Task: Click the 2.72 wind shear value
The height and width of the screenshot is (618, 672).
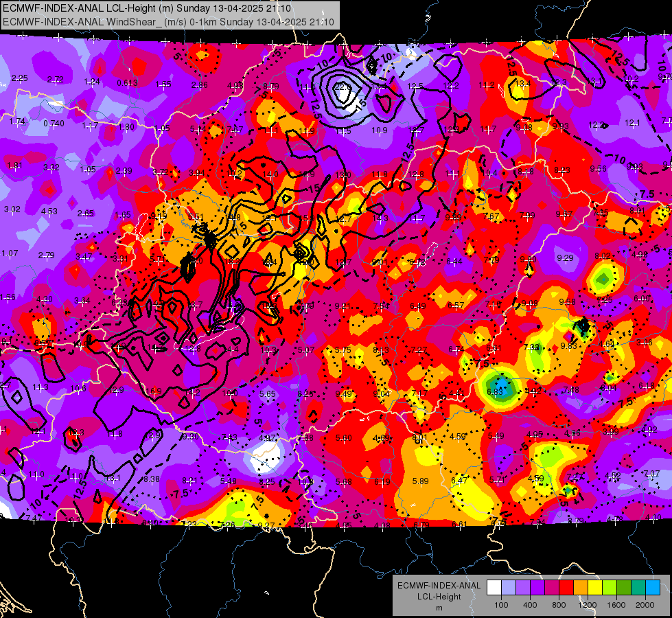Action: 56,80
